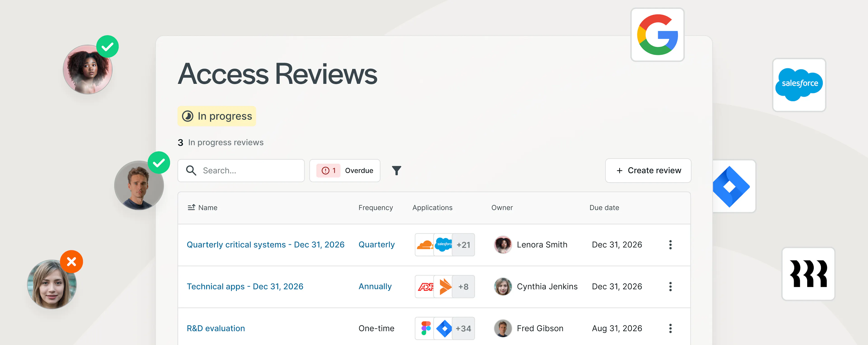Click the Salesforce logo tile
Viewport: 868px width, 345px height.
[x=799, y=85]
